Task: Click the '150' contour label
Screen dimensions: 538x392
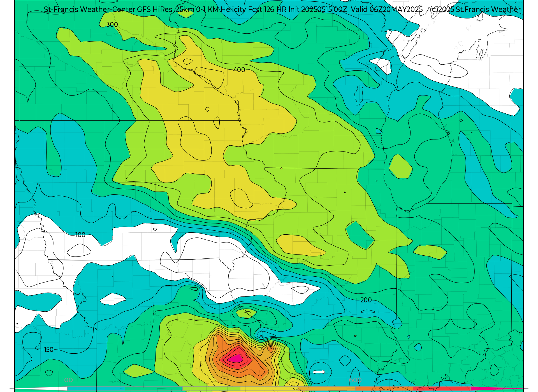Action: [x=49, y=350]
